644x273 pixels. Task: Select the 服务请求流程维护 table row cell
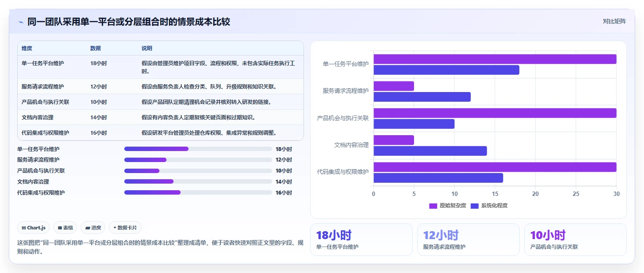(x=43, y=86)
